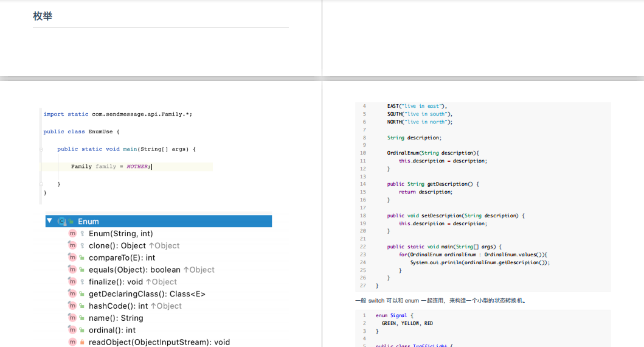Select ordinal(): int entry

[112, 330]
